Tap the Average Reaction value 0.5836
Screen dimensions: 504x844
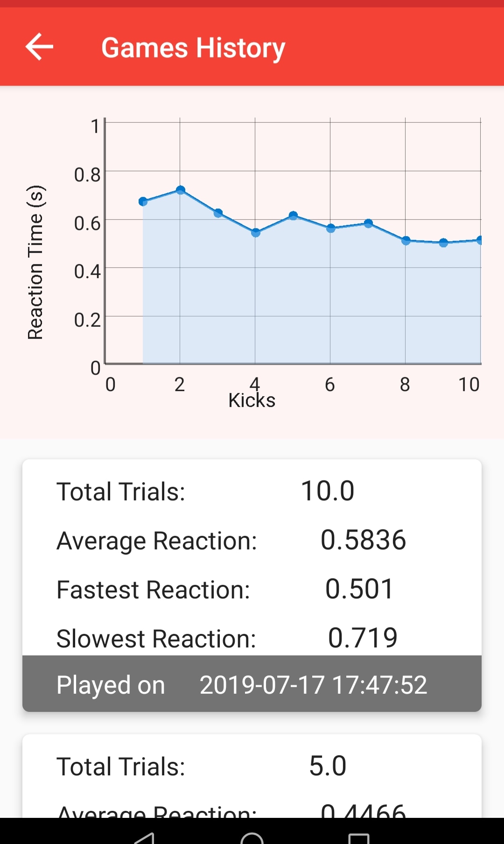363,540
